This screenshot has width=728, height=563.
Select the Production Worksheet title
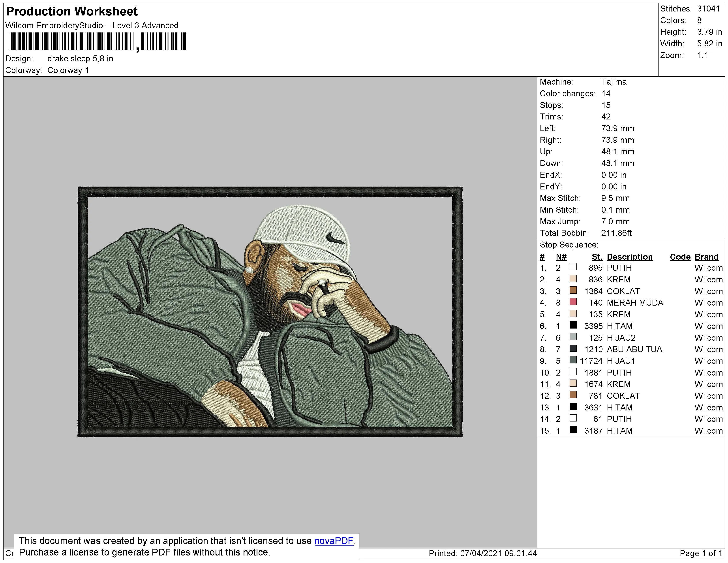pos(72,11)
